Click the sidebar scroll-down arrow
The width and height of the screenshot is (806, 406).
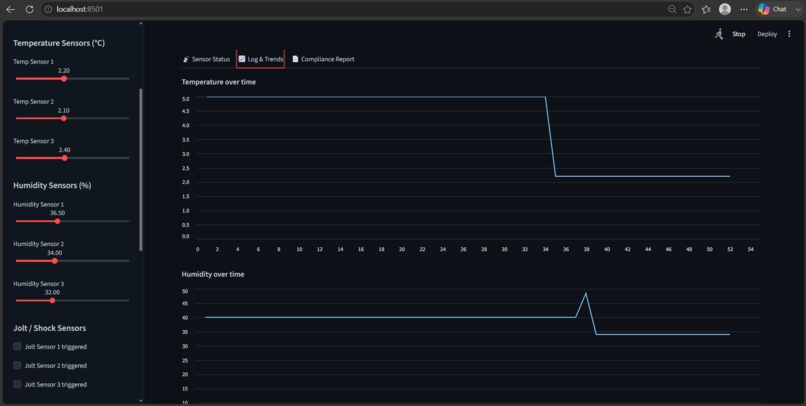click(x=141, y=400)
